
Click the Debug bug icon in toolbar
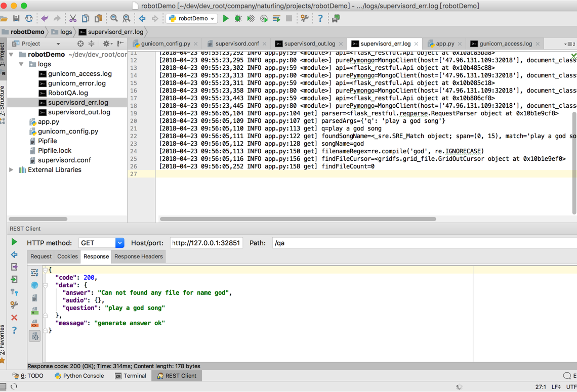tap(238, 19)
